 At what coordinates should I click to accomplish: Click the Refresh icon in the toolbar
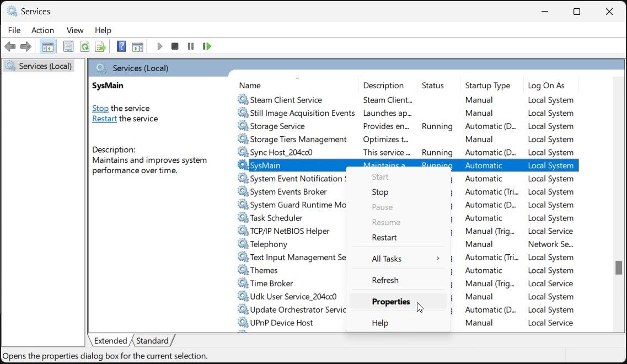pyautogui.click(x=84, y=46)
